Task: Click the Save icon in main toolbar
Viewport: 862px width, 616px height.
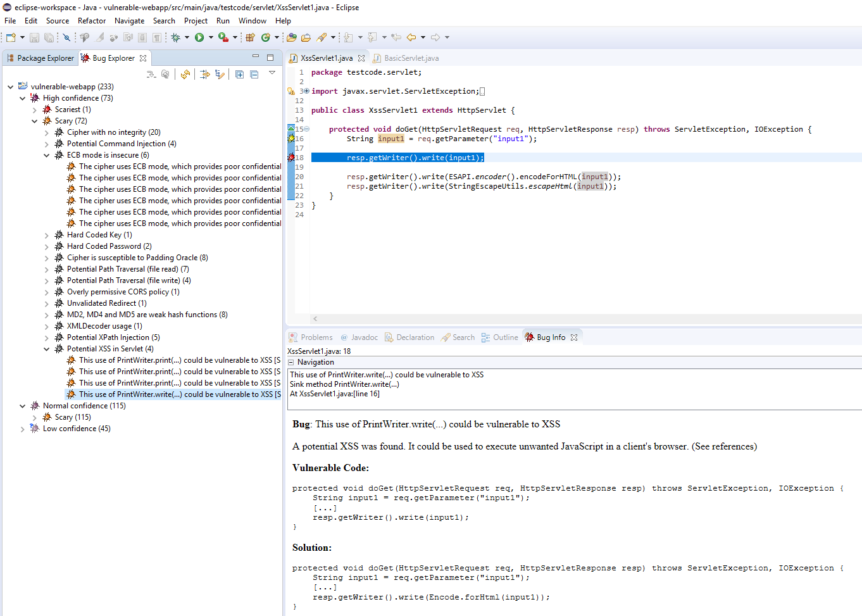Action: pyautogui.click(x=35, y=37)
